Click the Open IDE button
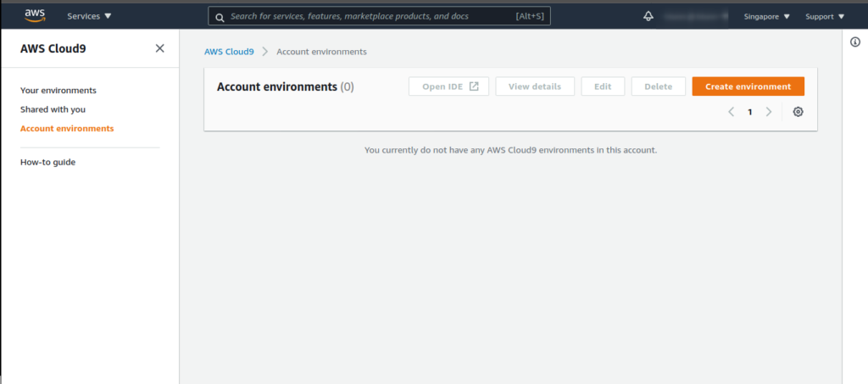Image resolution: width=868 pixels, height=384 pixels. tap(449, 86)
